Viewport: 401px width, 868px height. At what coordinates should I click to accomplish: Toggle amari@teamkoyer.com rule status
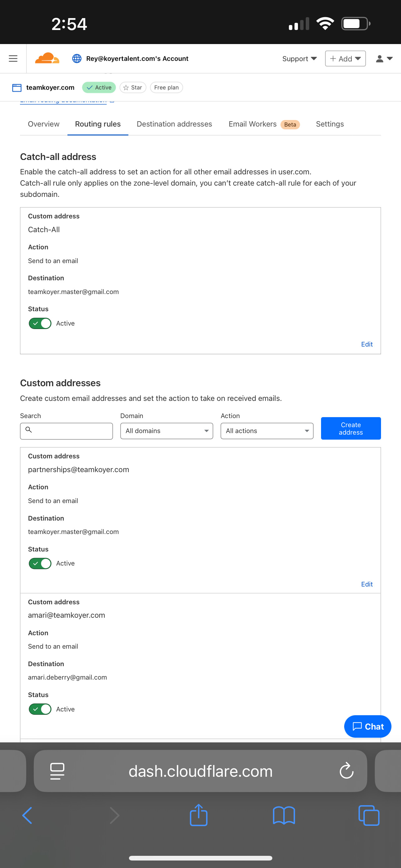[x=40, y=709]
